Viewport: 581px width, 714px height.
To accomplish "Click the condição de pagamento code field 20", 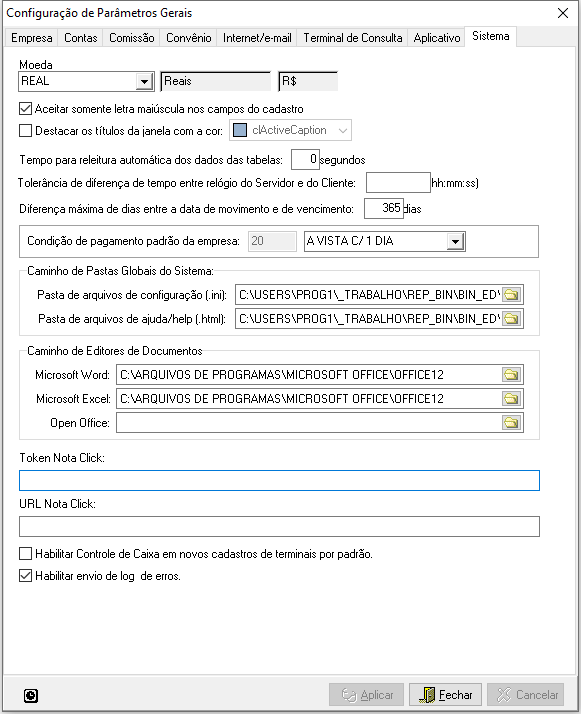I will pos(272,241).
